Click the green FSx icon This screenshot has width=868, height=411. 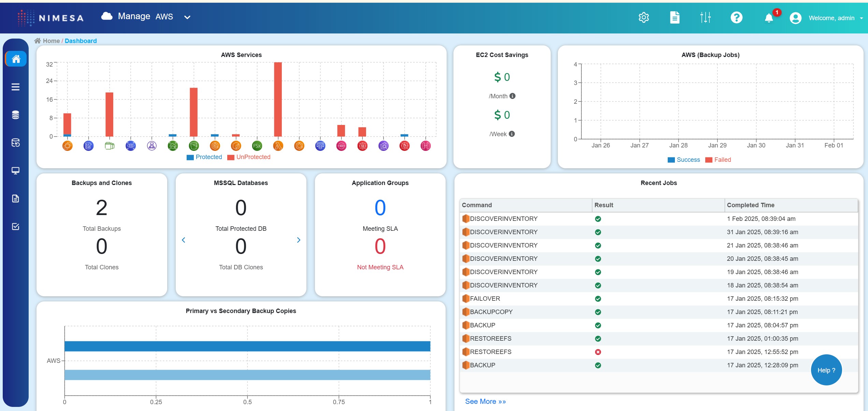click(257, 146)
